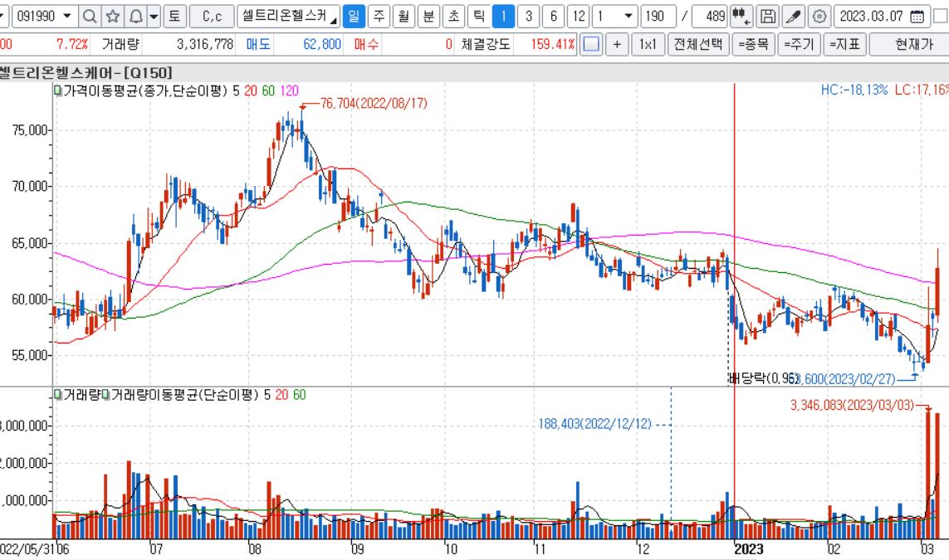This screenshot has height=560, width=949.
Task: Click the C,c button
Action: coord(212,17)
